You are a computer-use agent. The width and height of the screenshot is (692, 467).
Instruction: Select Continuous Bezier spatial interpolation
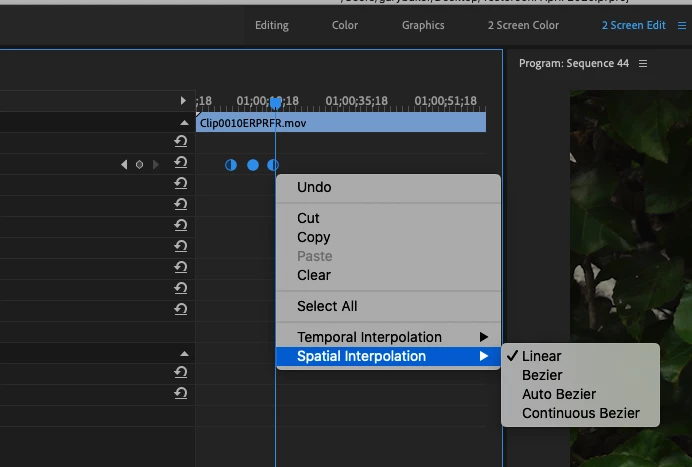[580, 413]
